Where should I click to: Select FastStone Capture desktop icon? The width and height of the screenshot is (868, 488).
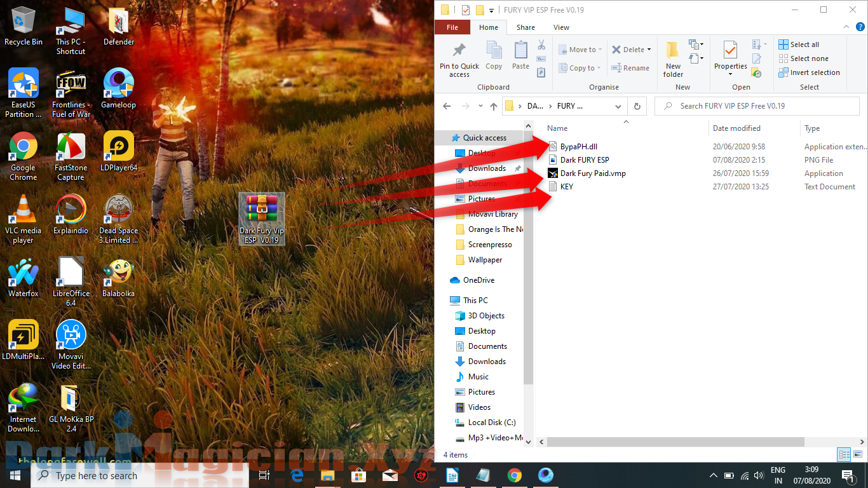[x=71, y=156]
